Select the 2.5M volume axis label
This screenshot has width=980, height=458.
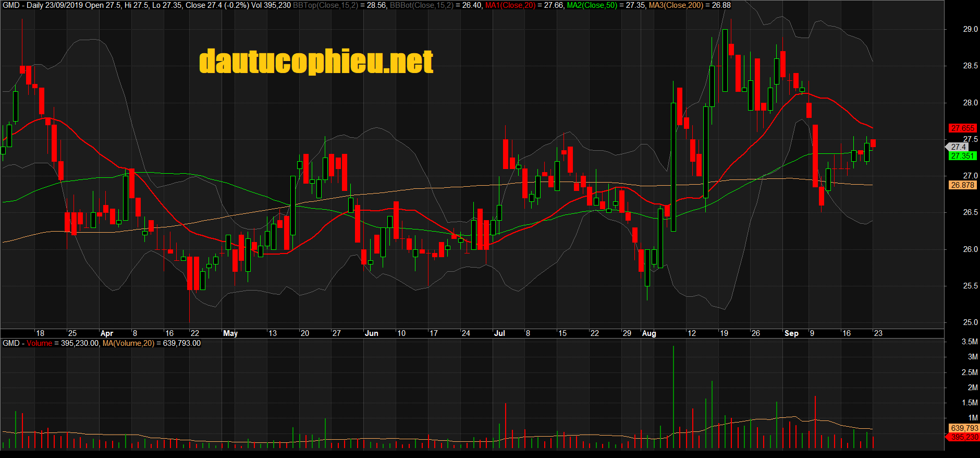pos(970,372)
